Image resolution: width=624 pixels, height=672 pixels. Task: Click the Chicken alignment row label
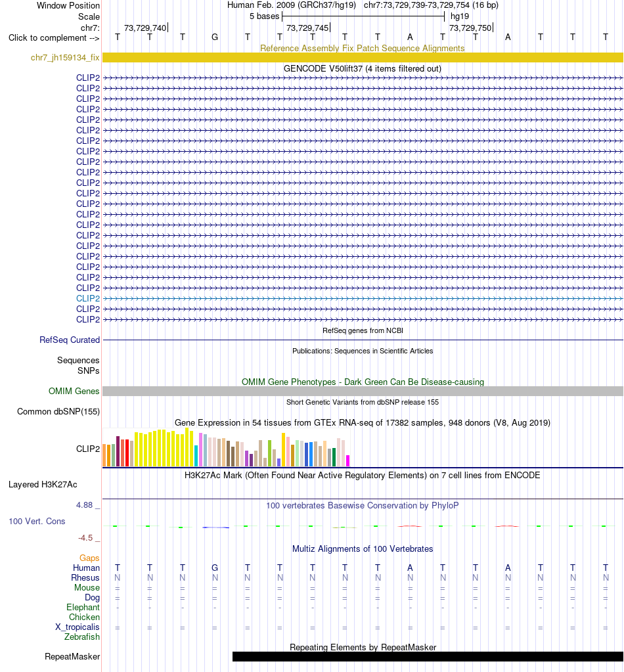click(85, 617)
